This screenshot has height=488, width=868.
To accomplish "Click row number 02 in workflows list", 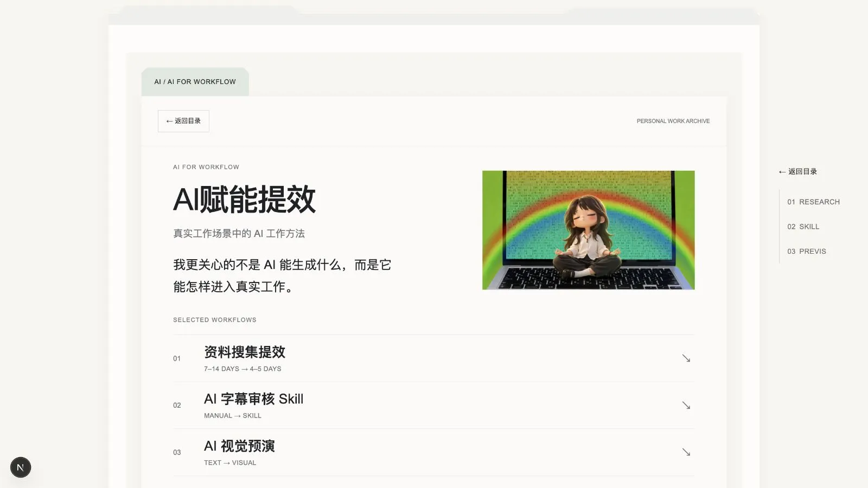I will click(x=177, y=406).
